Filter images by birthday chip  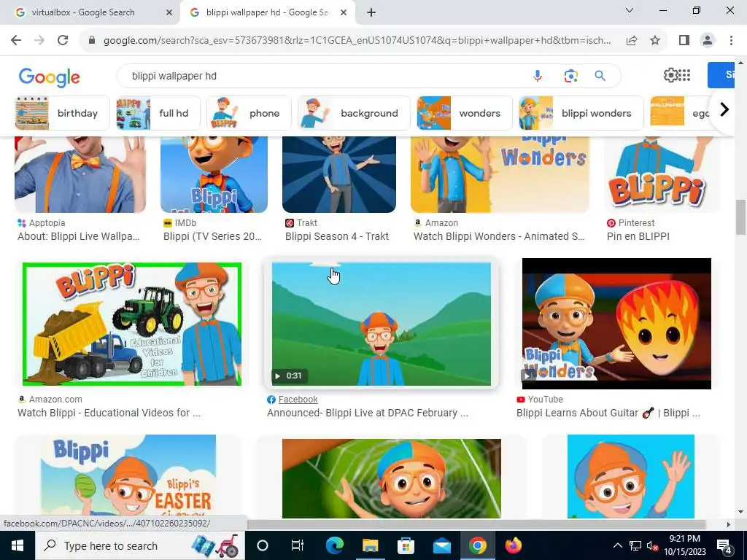tap(62, 113)
